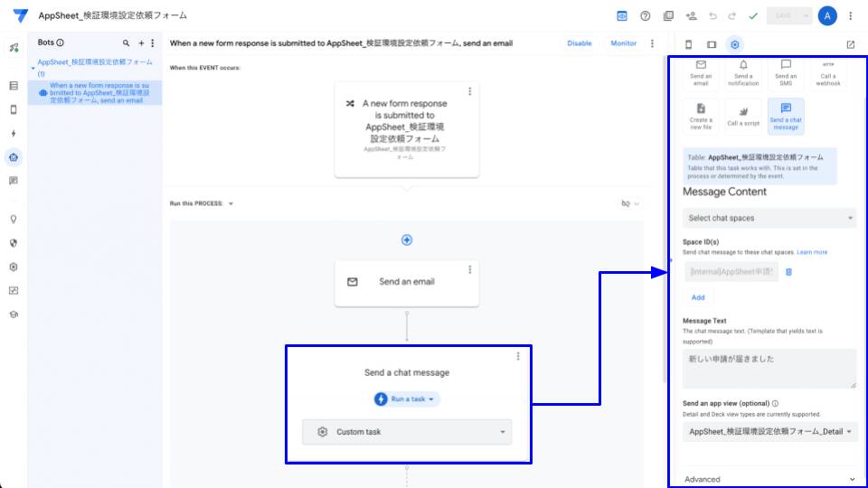This screenshot has height=488, width=868.
Task: Click the share add-person icon
Action: pos(691,16)
